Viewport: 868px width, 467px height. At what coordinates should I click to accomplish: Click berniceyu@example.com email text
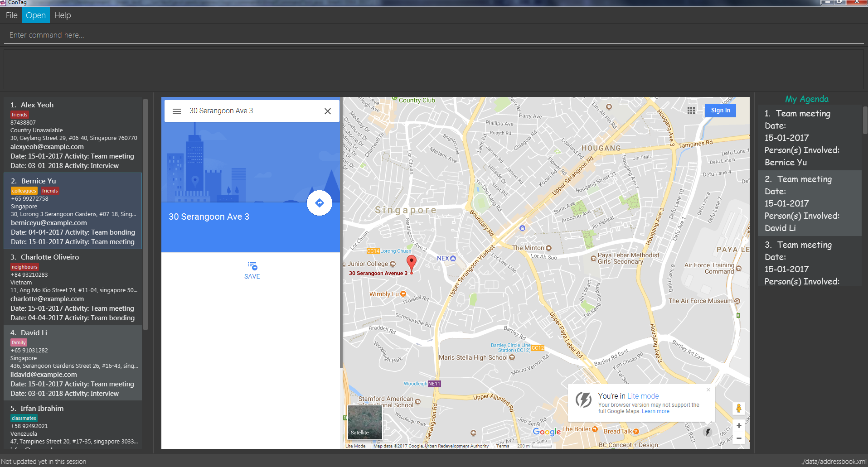pos(49,223)
